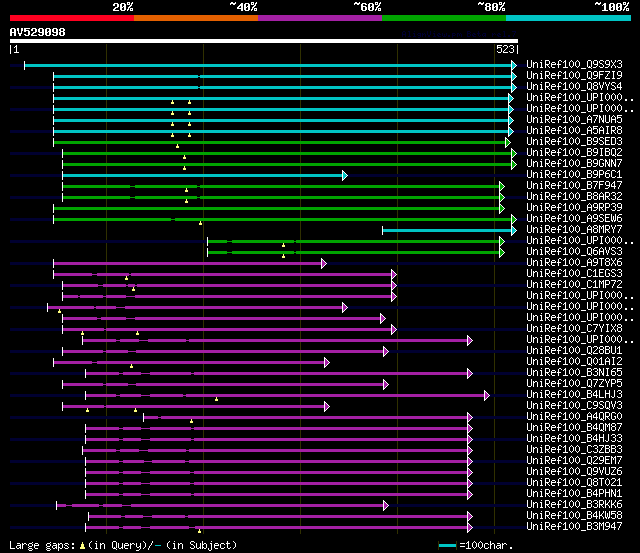640x553 pixels.
Task: Select the UniRef100_C7YIX8 label
Action: pyautogui.click(x=574, y=329)
